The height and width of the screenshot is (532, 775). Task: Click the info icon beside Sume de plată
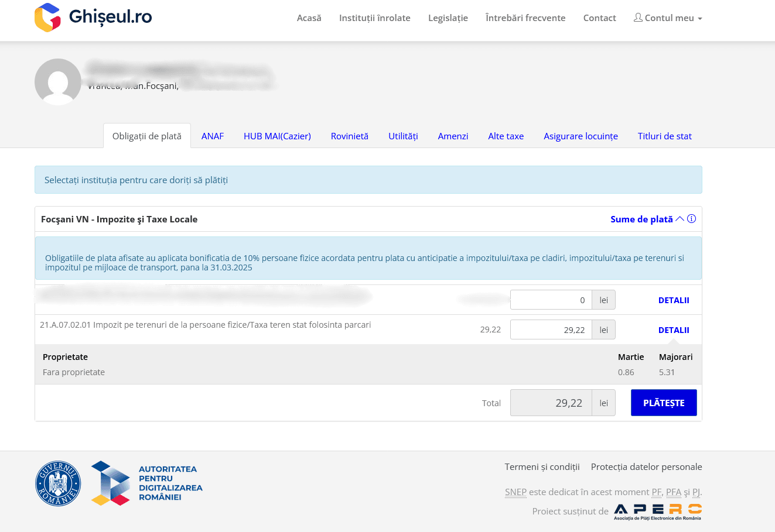[691, 219]
